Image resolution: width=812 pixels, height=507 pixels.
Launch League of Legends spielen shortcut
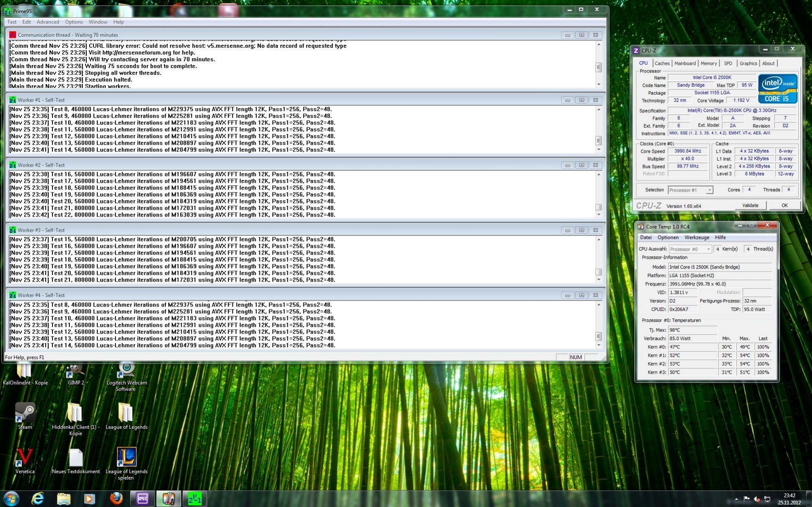click(126, 463)
